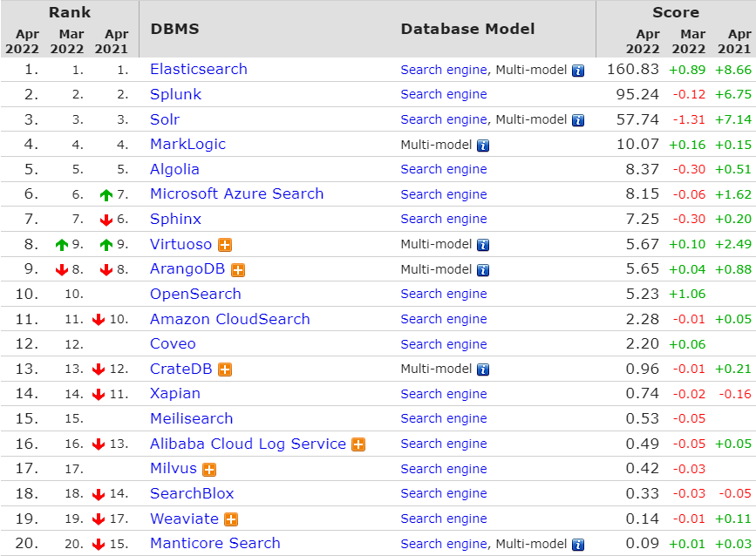Open the Xapian DBMS link

[175, 394]
